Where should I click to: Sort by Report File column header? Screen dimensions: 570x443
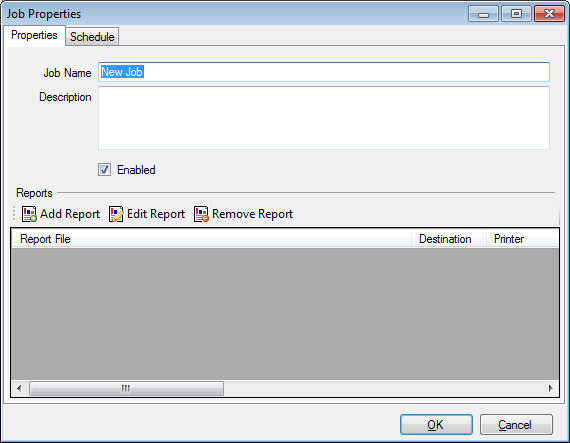click(x=211, y=239)
